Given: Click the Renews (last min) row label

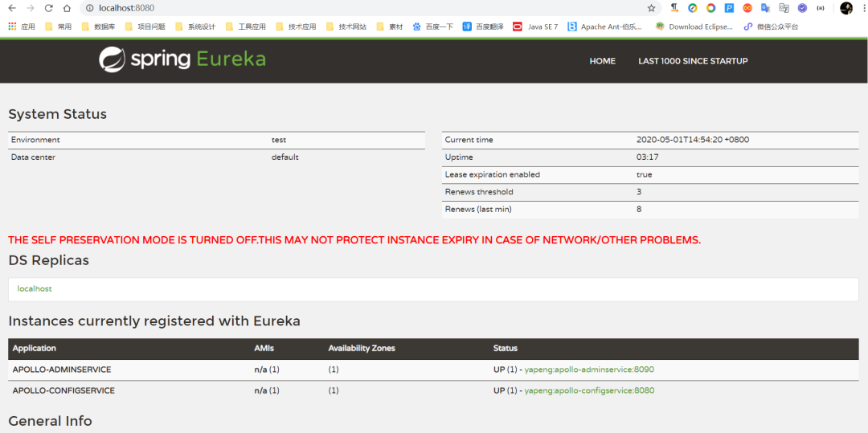Looking at the screenshot, I should click(477, 210).
